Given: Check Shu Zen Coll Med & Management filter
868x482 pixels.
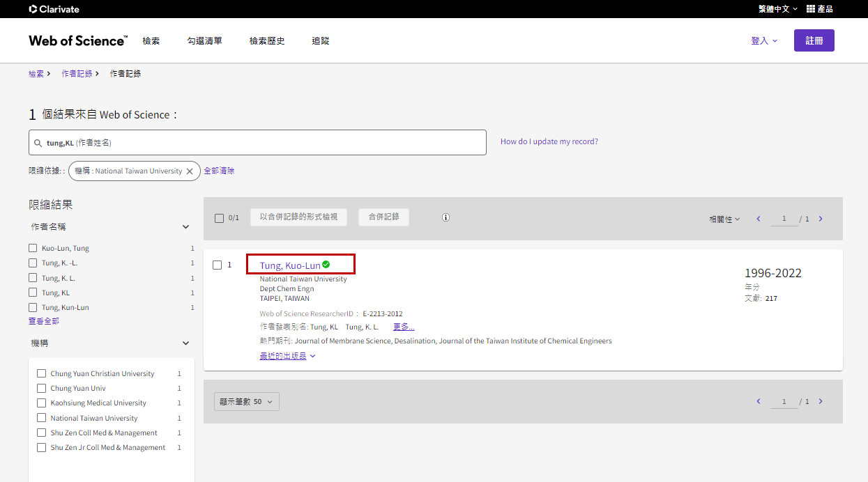Looking at the screenshot, I should [41, 433].
